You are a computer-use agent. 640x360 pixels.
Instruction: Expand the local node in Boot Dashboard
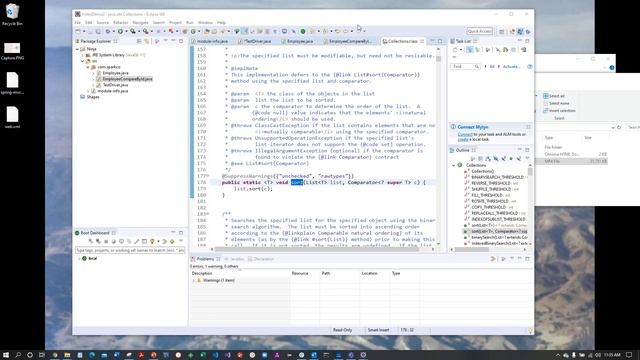[x=79, y=258]
